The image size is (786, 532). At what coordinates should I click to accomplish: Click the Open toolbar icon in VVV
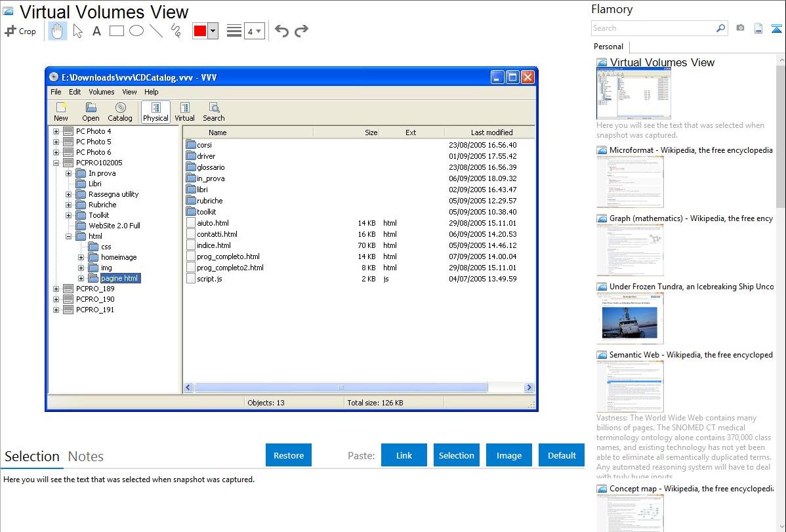click(91, 112)
